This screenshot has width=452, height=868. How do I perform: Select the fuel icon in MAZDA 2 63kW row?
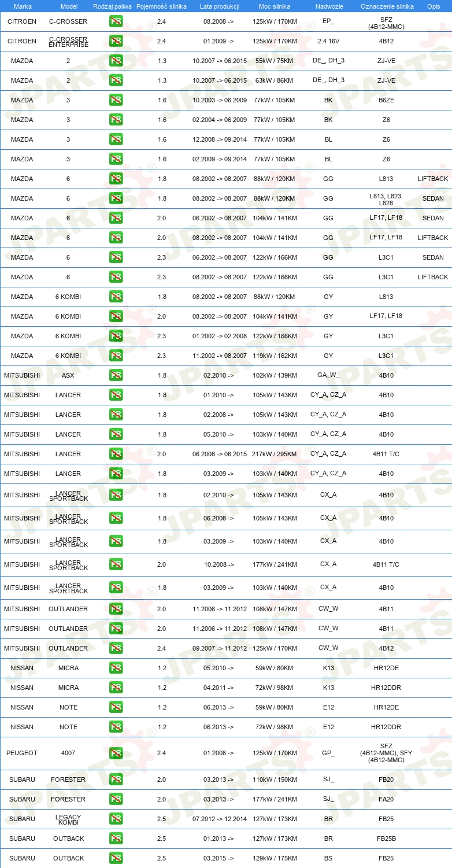(116, 80)
